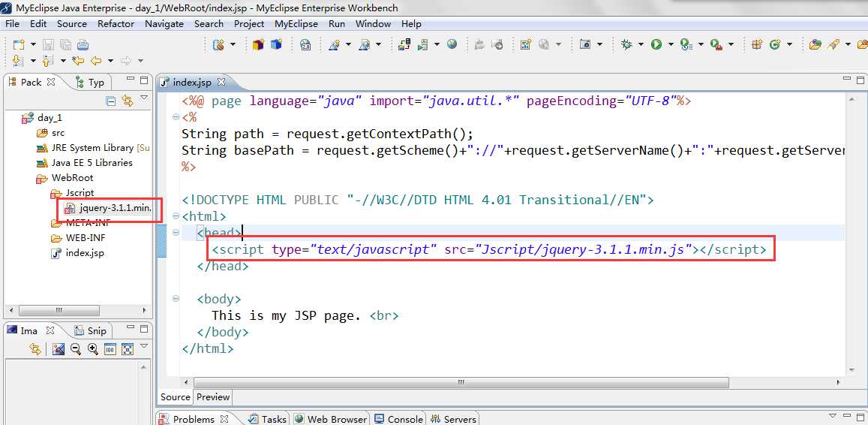Click Link with Editor in Package Explorer
Image resolution: width=868 pixels, height=425 pixels.
(128, 101)
